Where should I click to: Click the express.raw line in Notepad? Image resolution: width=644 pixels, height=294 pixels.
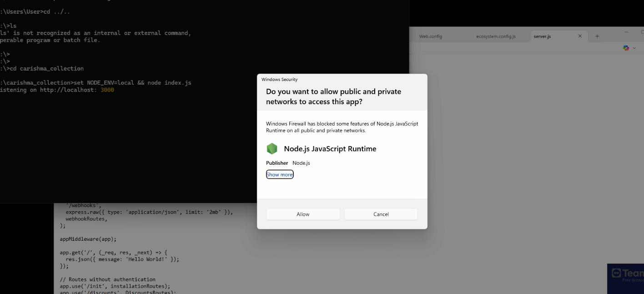[149, 212]
